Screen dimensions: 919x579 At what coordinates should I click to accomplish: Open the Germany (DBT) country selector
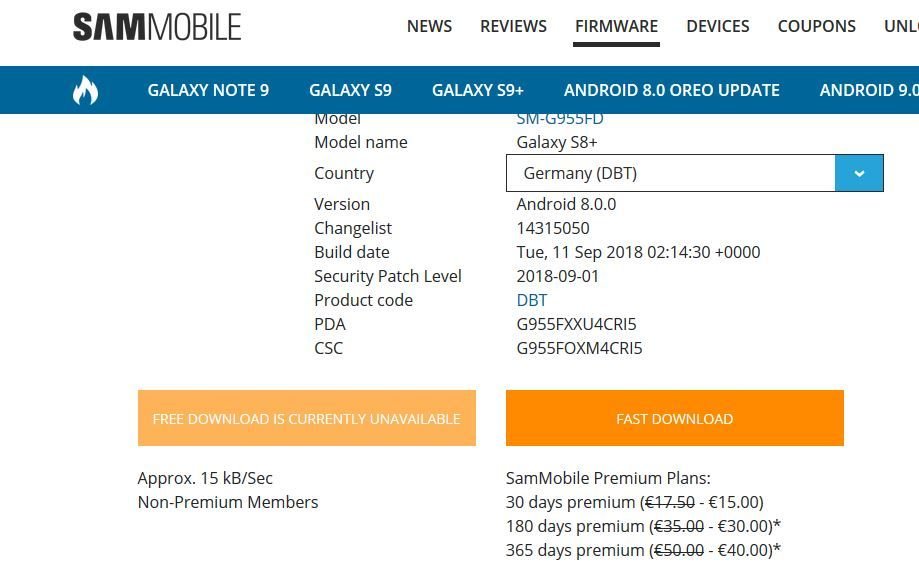(x=695, y=173)
